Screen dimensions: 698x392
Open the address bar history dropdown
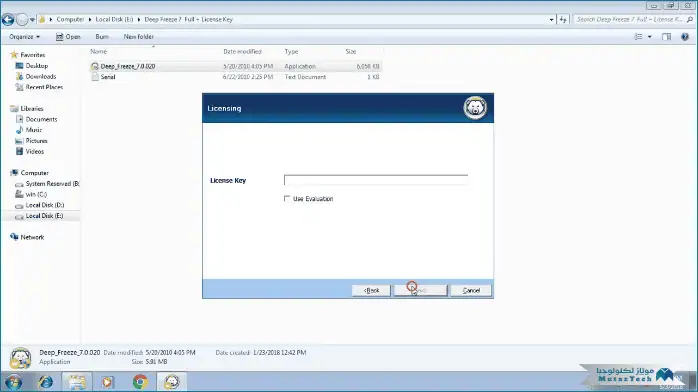coord(552,20)
